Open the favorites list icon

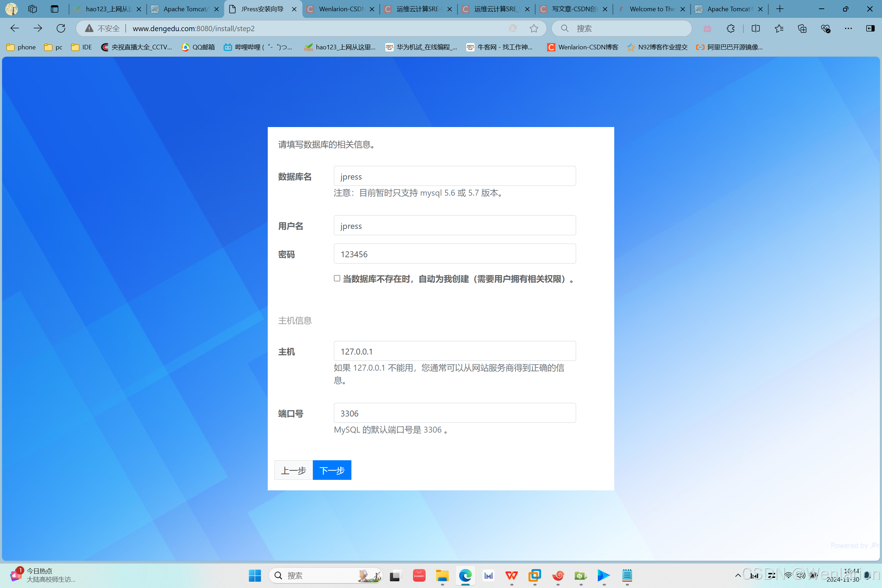coord(779,28)
